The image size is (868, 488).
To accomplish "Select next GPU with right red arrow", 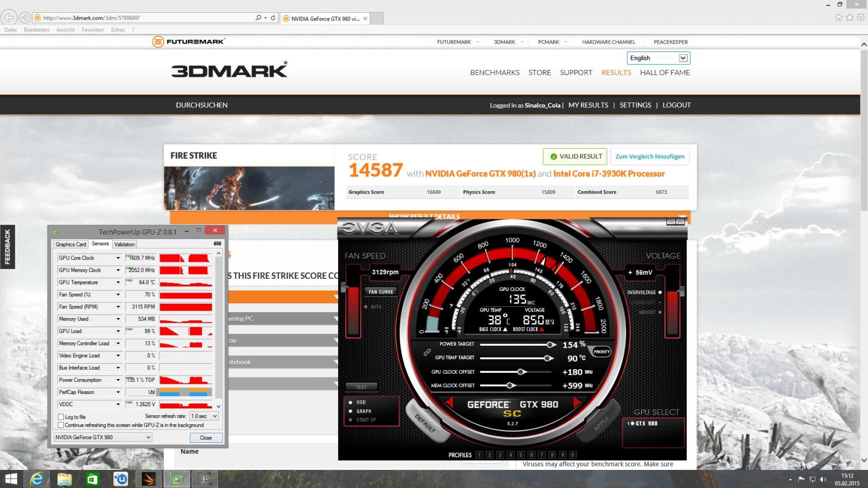I will click(x=576, y=404).
